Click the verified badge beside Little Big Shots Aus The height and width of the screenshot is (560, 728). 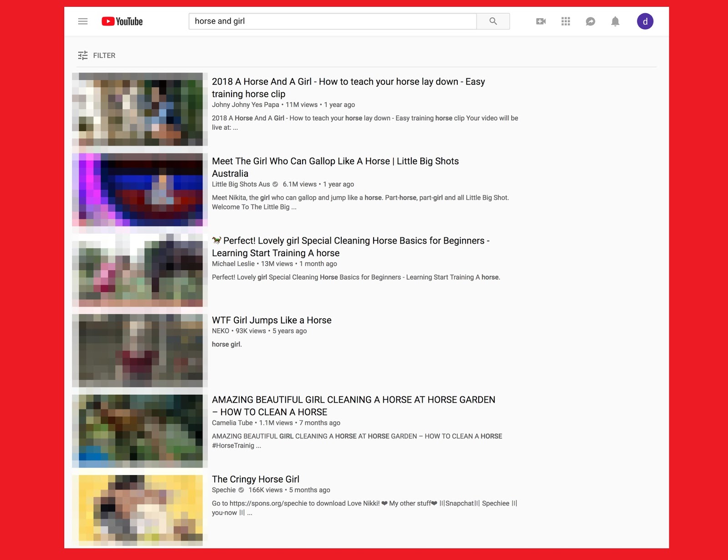[275, 184]
